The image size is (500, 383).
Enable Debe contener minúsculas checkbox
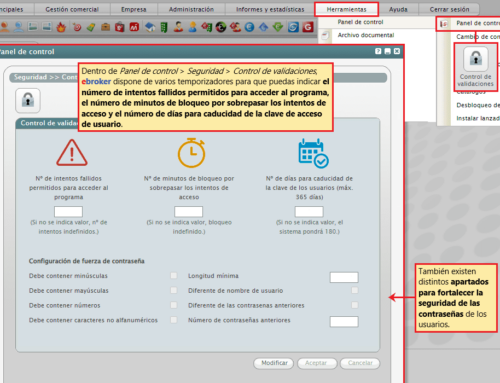(x=174, y=276)
